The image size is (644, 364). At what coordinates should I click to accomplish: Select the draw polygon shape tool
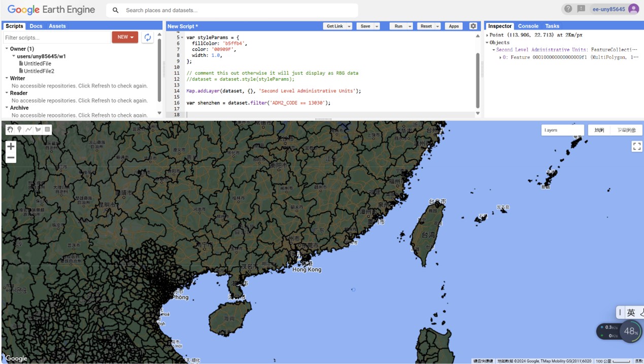click(38, 130)
